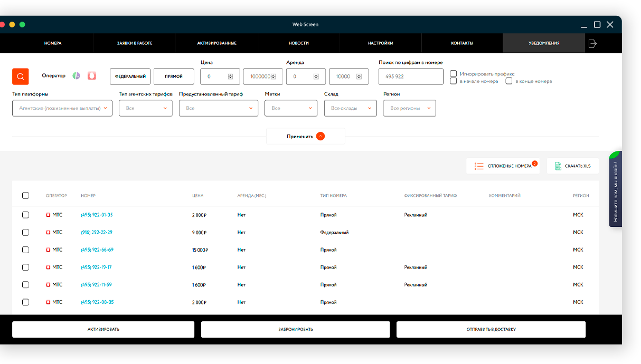Click the Поиск по цифрам в номере field

tap(411, 76)
